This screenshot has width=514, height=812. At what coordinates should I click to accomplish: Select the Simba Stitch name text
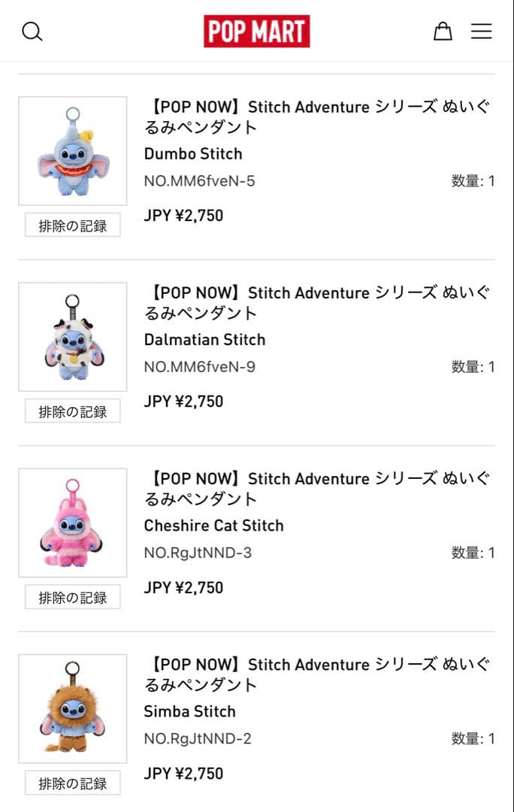pos(190,711)
